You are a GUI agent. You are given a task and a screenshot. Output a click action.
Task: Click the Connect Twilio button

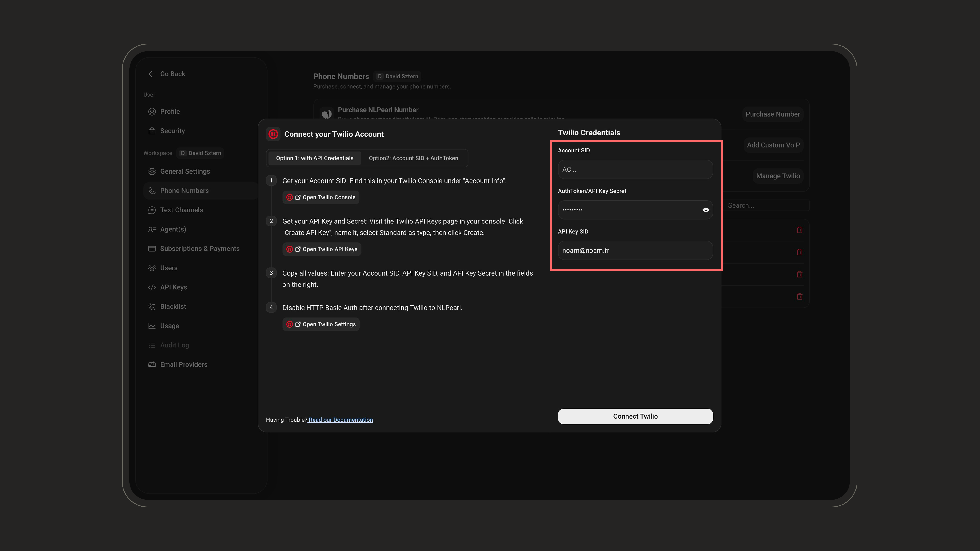pyautogui.click(x=635, y=416)
